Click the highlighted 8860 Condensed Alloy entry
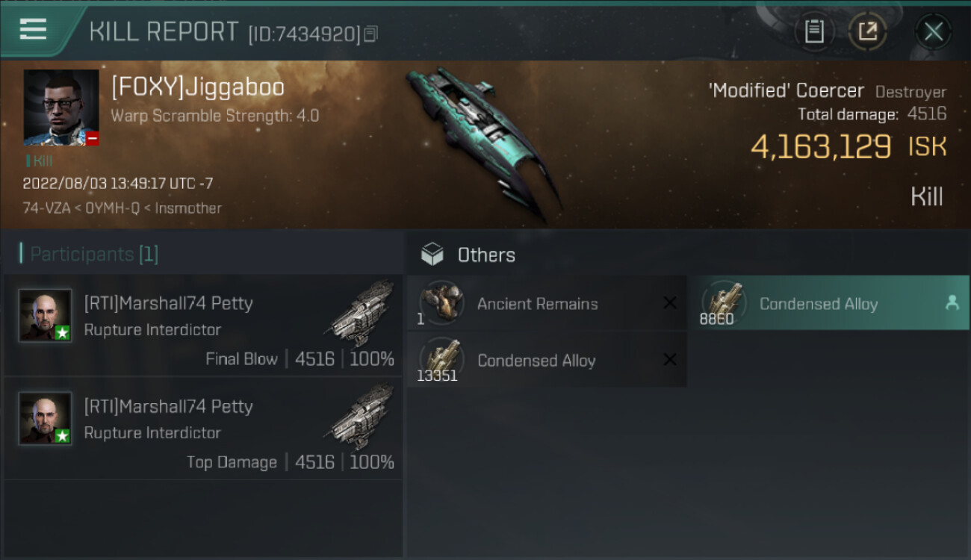 tap(828, 303)
